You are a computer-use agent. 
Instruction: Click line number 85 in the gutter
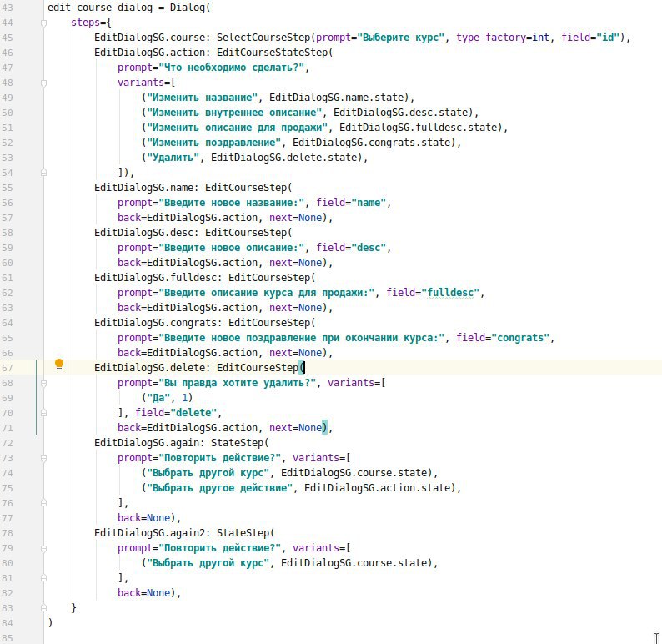(x=8, y=638)
